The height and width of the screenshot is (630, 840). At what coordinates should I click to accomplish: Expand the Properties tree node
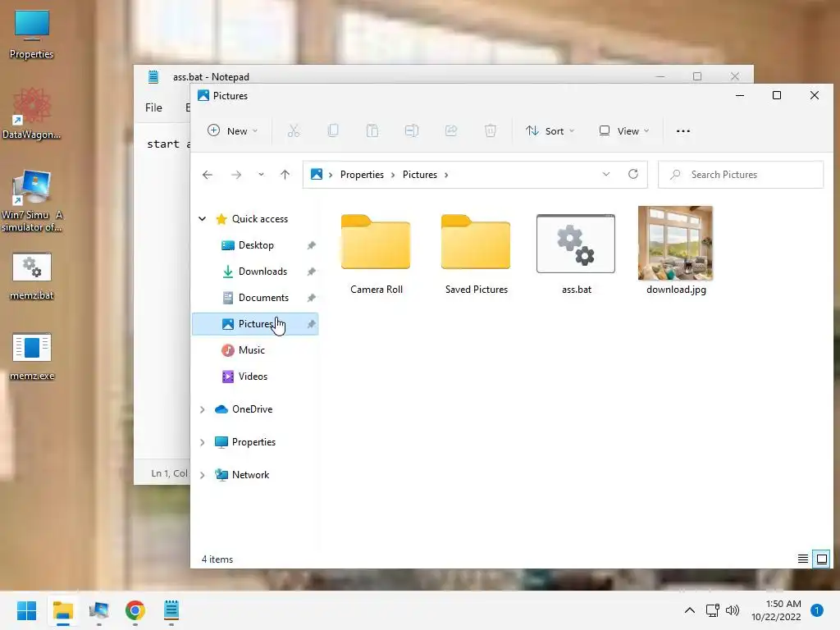pyautogui.click(x=203, y=442)
